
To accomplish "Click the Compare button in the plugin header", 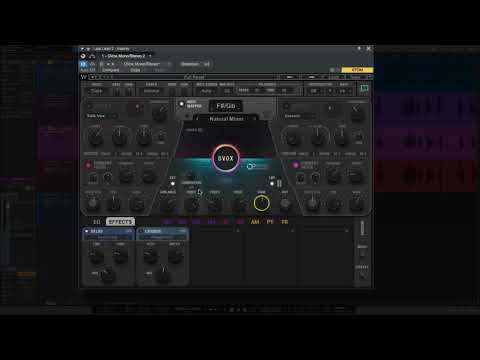I will pyautogui.click(x=111, y=70).
